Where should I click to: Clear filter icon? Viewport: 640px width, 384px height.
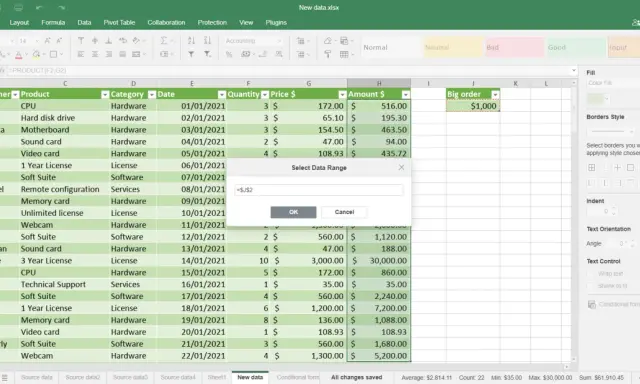click(x=207, y=54)
